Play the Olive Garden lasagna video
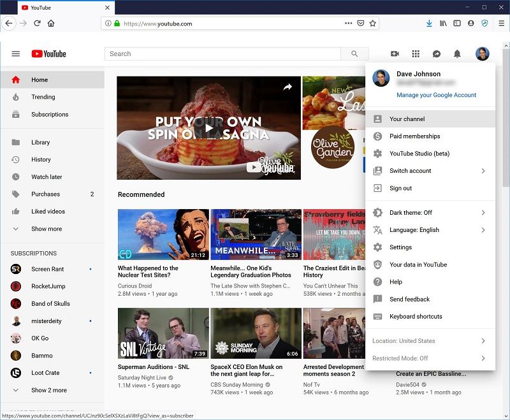This screenshot has height=420, width=510. tap(209, 127)
